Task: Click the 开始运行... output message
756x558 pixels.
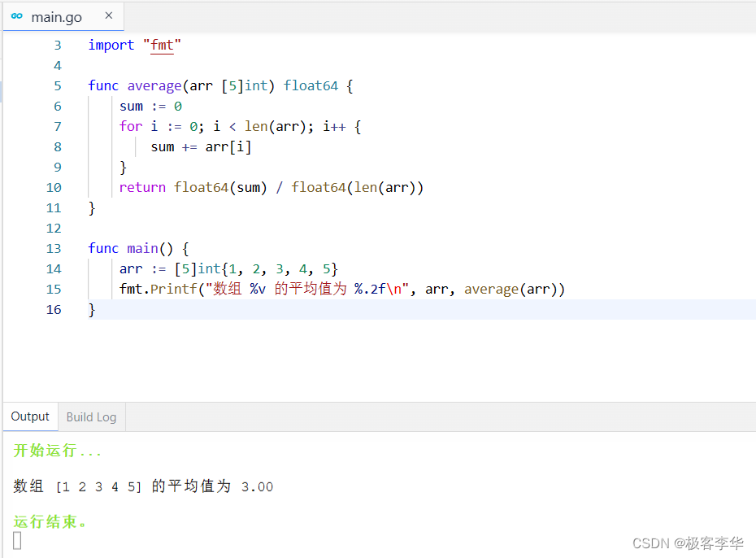Action: pos(58,451)
